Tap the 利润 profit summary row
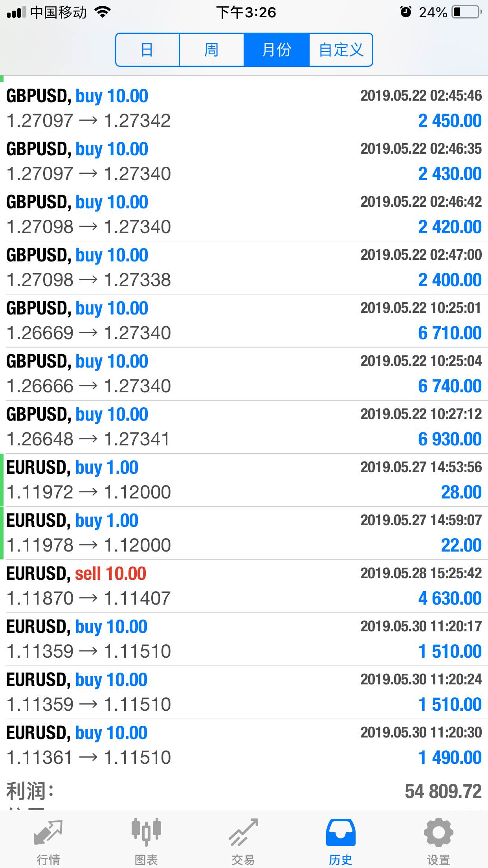Image resolution: width=488 pixels, height=868 pixels. [244, 791]
